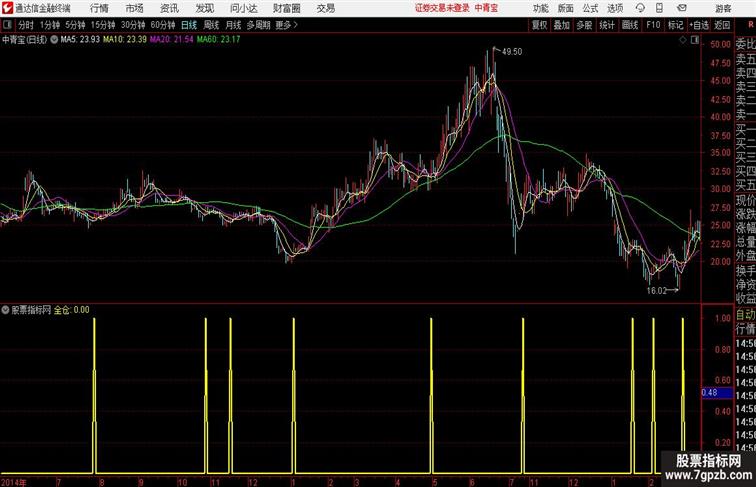Viewport: 756px width, 487px height.
Task: Switch to 1分钟 period tab
Action: pyautogui.click(x=50, y=25)
